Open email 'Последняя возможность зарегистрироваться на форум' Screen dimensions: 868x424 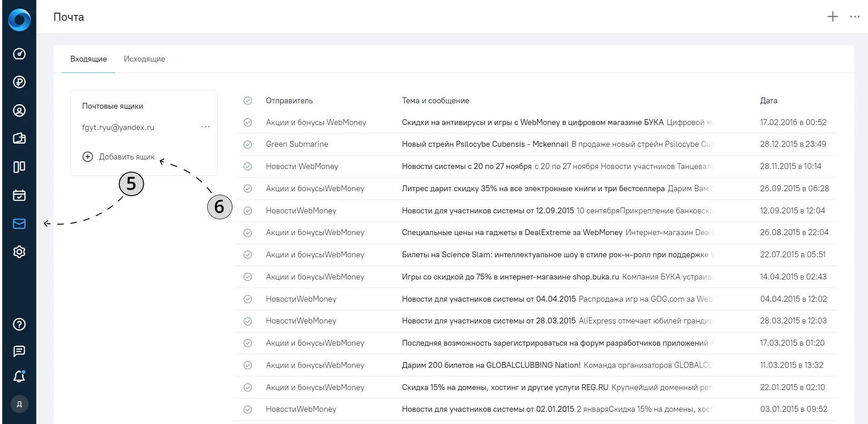tap(555, 343)
